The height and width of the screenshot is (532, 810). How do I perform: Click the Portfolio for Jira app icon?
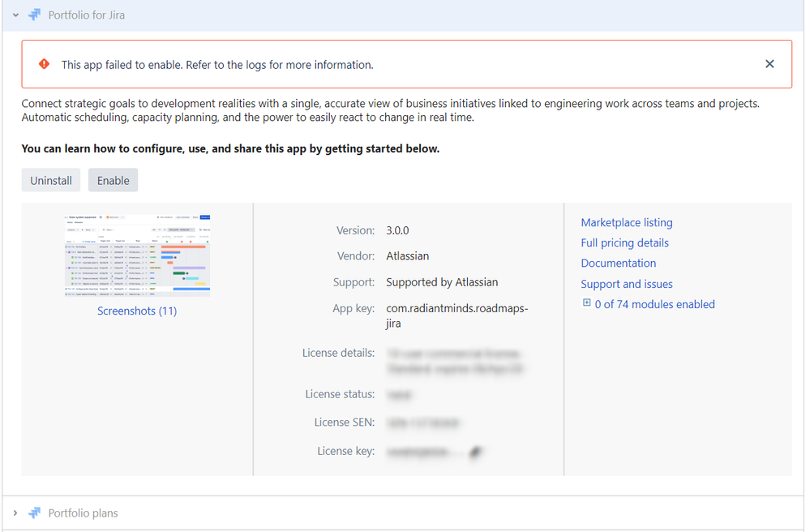[35, 15]
